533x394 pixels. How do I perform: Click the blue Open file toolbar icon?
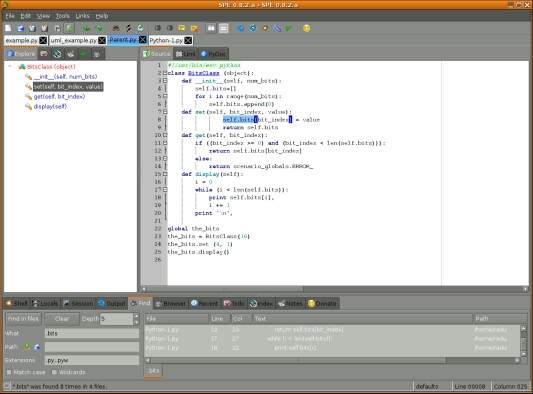click(x=20, y=28)
